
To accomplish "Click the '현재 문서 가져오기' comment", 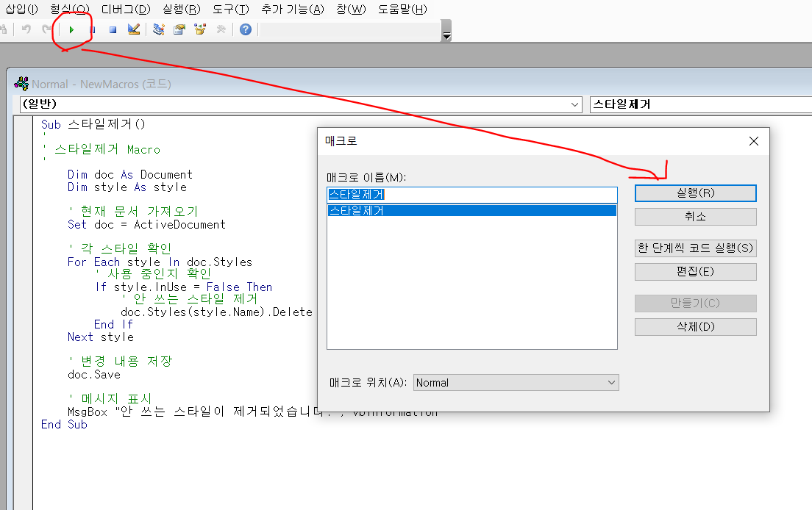I will click(133, 212).
